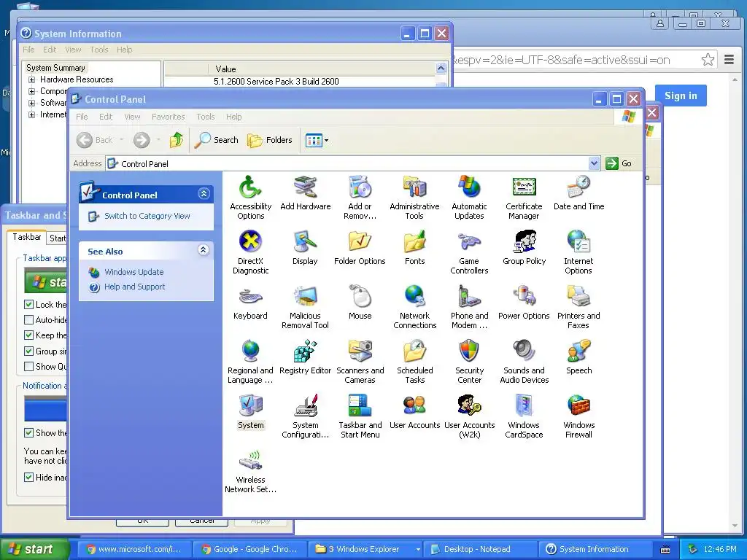Screen dimensions: 747x560
Task: Open the Fonts icon
Action: pos(414,247)
